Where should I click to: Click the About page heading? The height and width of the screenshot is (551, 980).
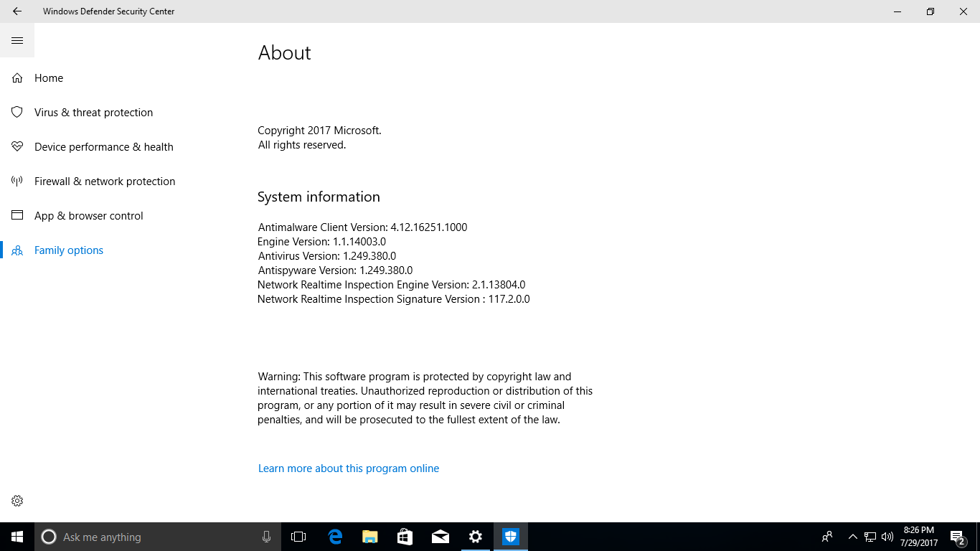coord(285,53)
